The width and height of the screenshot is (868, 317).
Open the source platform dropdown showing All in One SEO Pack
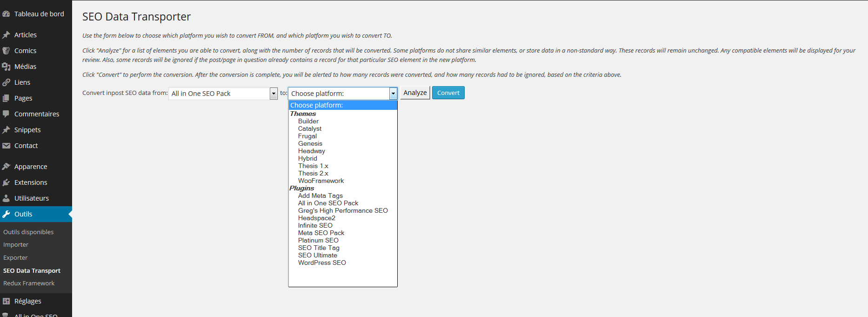click(x=223, y=94)
